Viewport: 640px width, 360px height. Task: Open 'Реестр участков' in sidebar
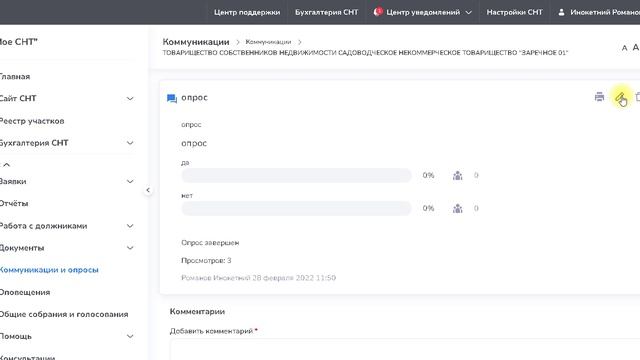point(32,121)
